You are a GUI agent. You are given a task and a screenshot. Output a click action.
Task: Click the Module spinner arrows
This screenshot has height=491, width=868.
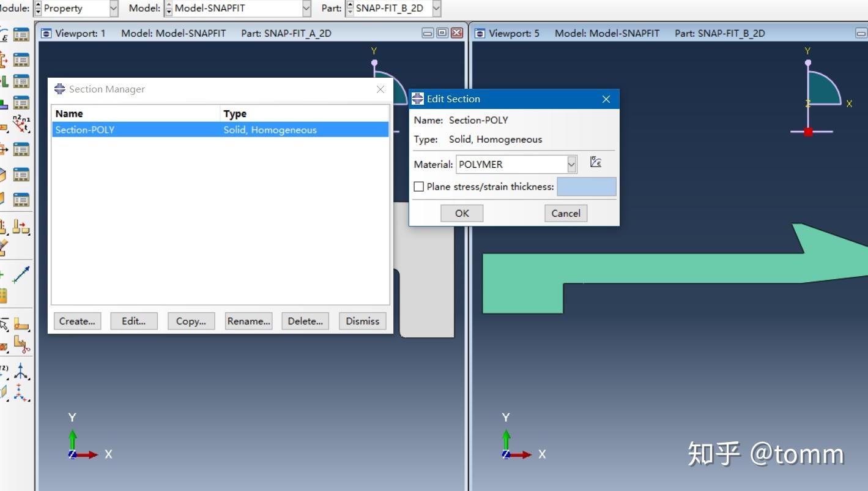click(39, 9)
